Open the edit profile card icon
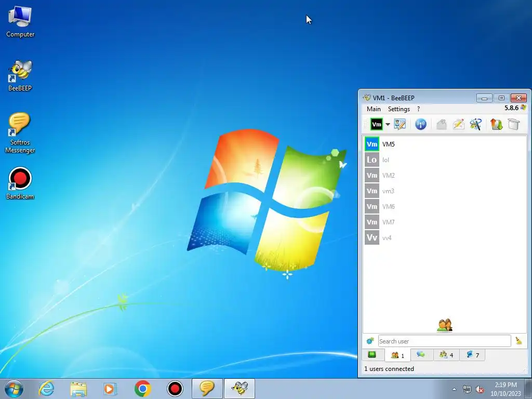The width and height of the screenshot is (532, 399). click(400, 124)
